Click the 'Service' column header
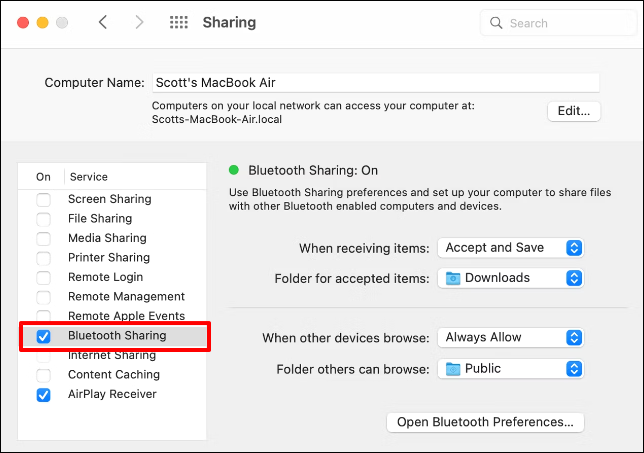Viewport: 644px width, 453px height. tap(89, 177)
